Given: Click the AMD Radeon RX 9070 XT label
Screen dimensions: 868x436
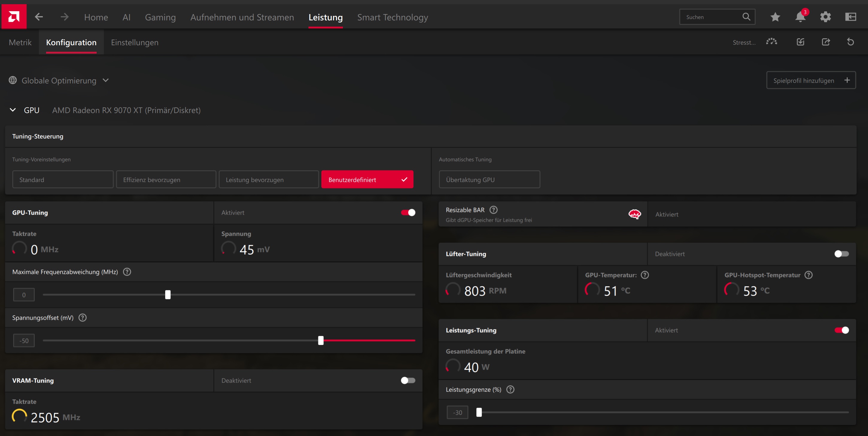Looking at the screenshot, I should click(126, 110).
